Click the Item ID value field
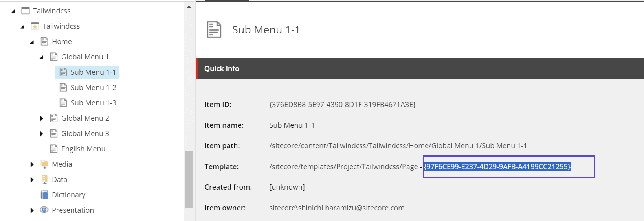The height and width of the screenshot is (221, 644). [342, 105]
